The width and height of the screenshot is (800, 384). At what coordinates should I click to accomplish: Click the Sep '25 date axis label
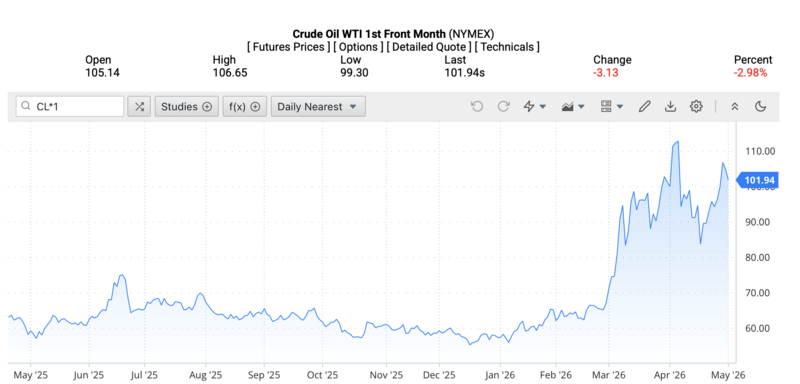click(264, 375)
